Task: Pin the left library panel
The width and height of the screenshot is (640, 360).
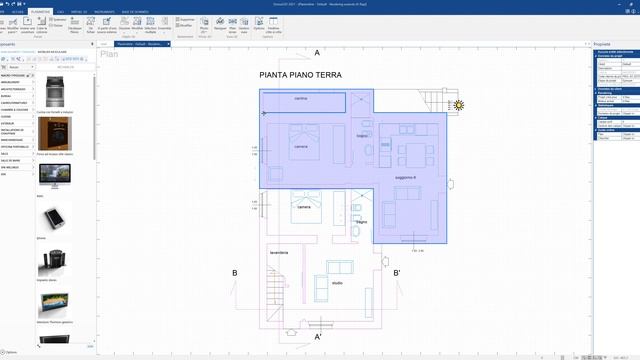Action: pyautogui.click(x=92, y=44)
